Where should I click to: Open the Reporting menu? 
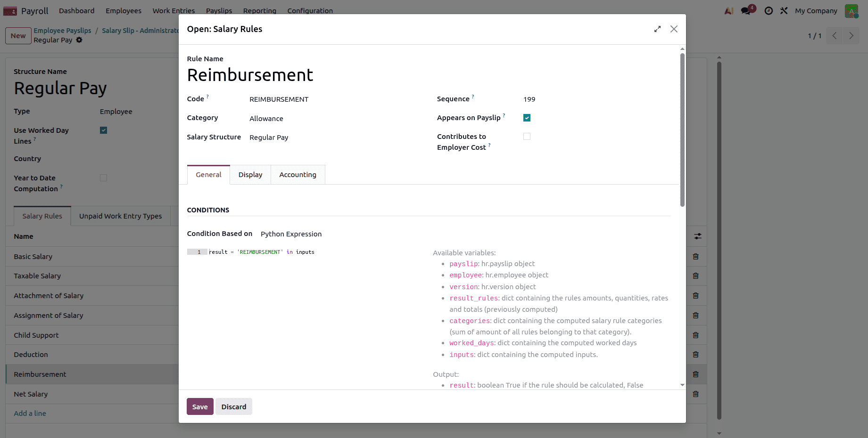pyautogui.click(x=260, y=11)
